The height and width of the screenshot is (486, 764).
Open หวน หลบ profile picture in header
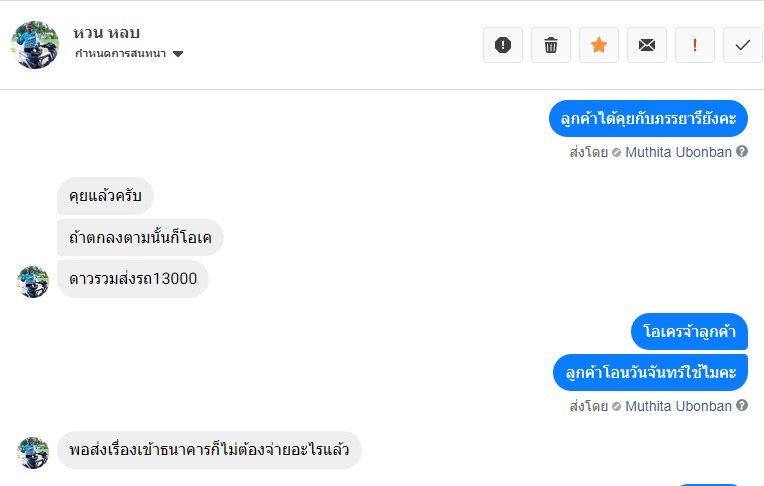point(35,44)
